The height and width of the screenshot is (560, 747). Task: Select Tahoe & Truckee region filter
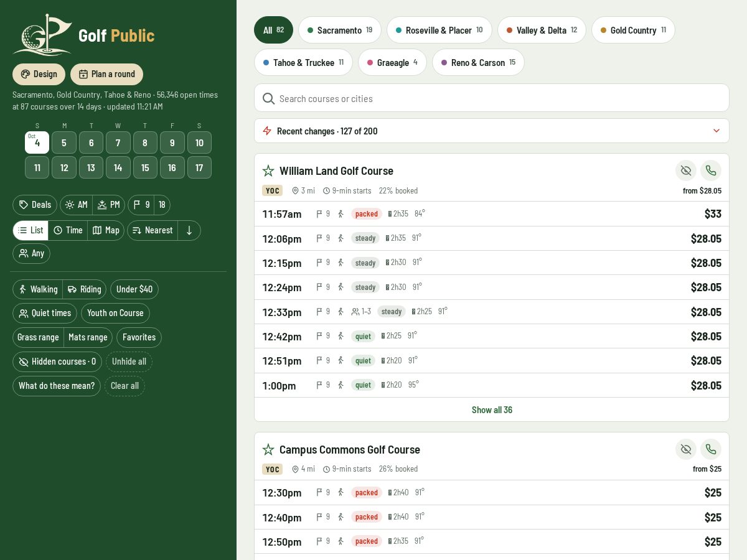point(303,62)
